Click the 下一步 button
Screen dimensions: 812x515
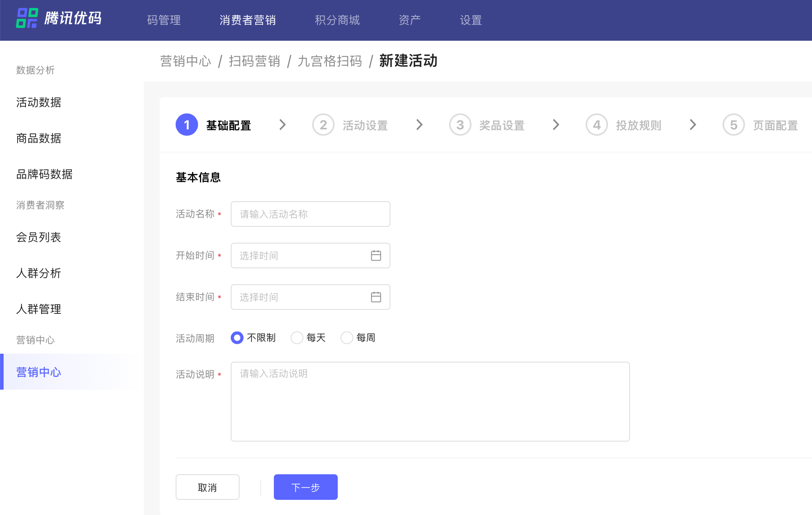coord(306,487)
